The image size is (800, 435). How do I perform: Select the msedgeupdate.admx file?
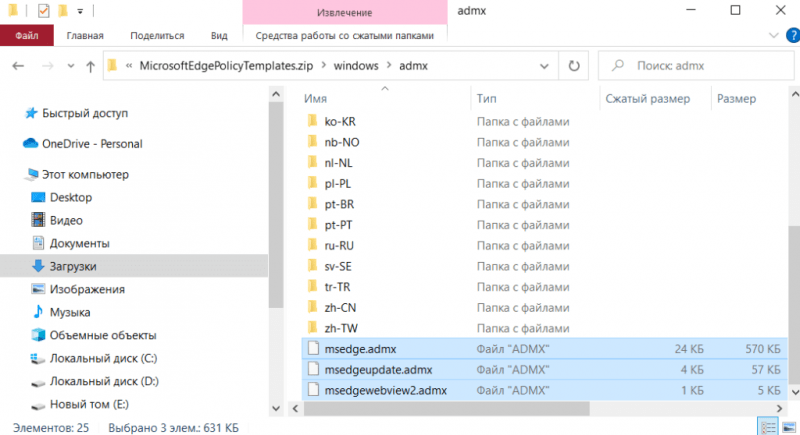tap(544, 370)
